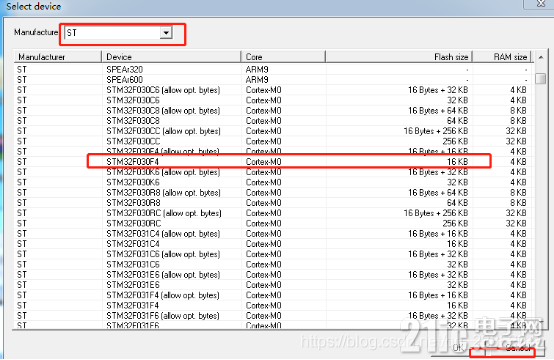The image size is (554, 360).
Task: Select the STM32F030F4 device row
Action: point(272,162)
